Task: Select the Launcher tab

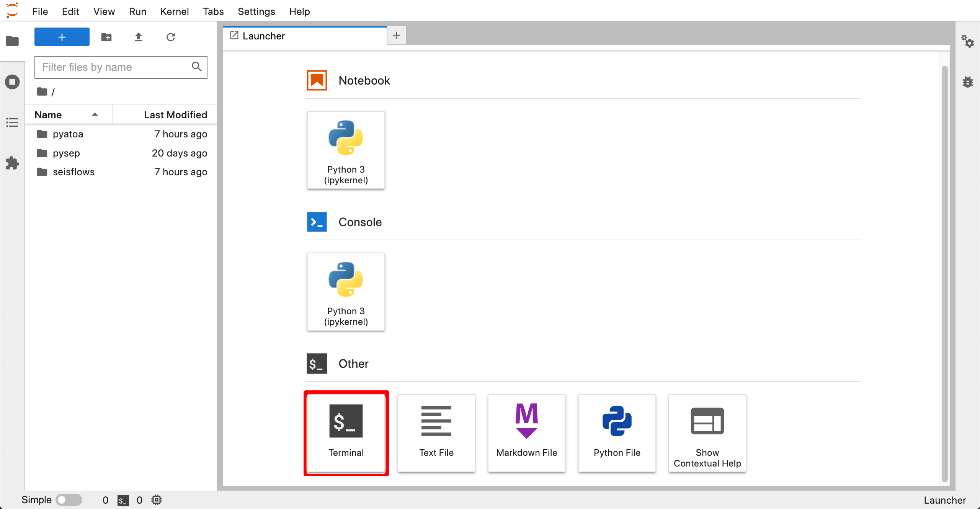Action: coord(305,36)
